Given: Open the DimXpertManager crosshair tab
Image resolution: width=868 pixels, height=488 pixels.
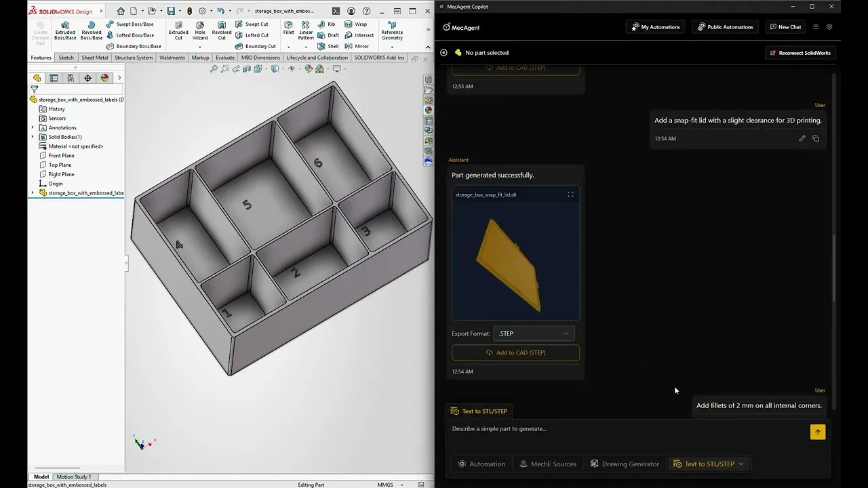Looking at the screenshot, I should [87, 78].
